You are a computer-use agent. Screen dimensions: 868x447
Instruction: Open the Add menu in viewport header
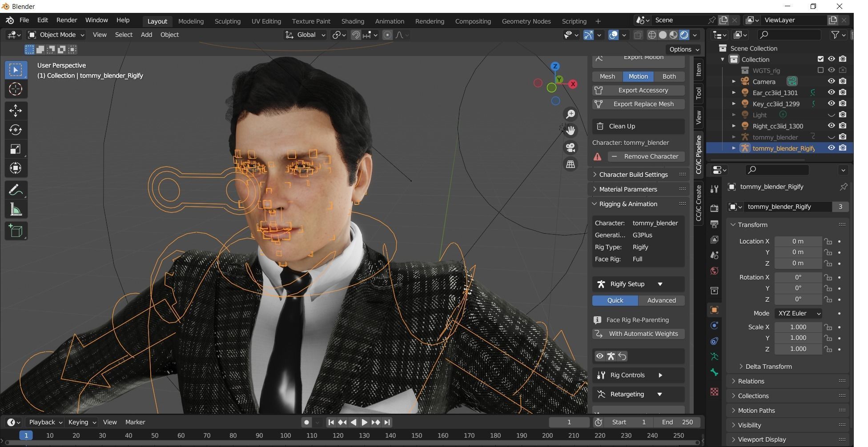click(x=146, y=35)
